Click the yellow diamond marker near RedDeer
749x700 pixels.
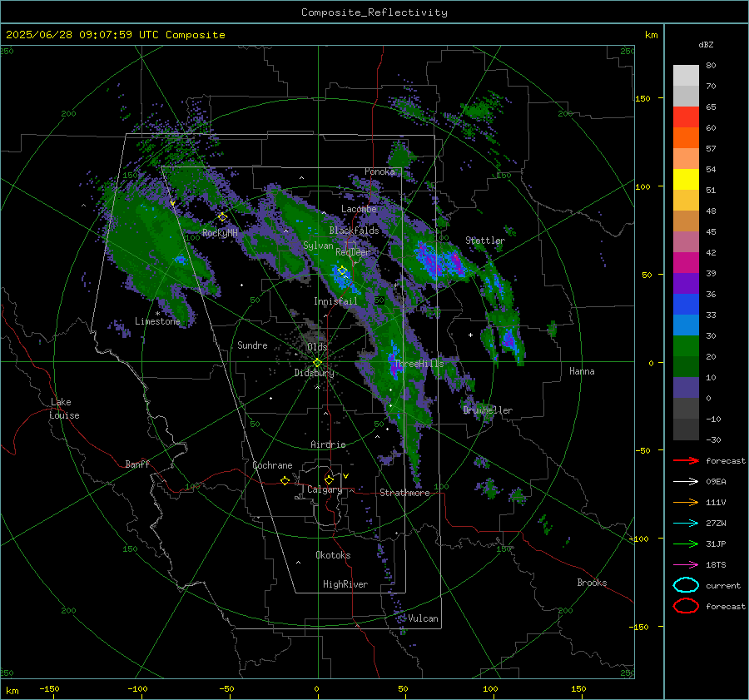click(343, 271)
